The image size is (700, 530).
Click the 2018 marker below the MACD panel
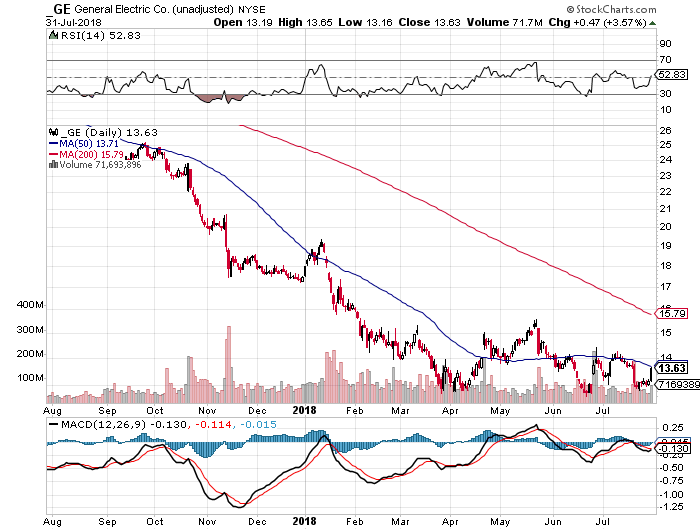(x=304, y=521)
